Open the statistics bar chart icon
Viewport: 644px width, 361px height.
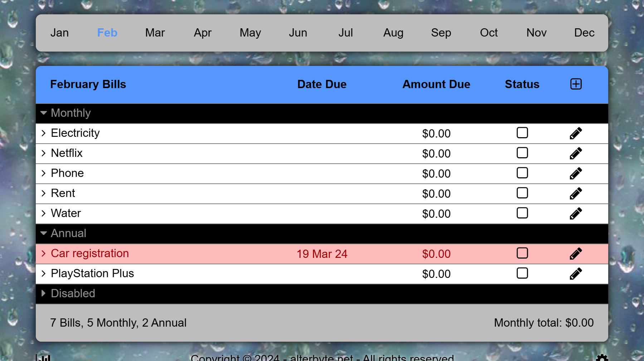pyautogui.click(x=43, y=358)
